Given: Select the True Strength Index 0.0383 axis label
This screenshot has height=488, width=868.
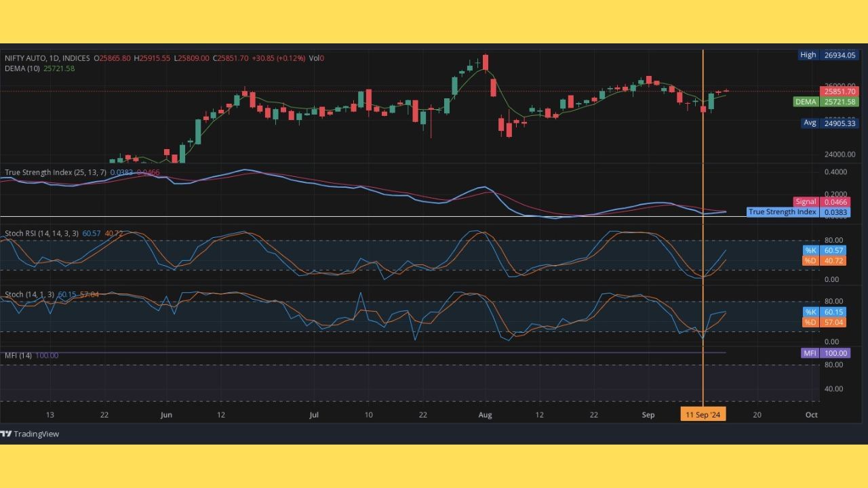Looking at the screenshot, I should [x=797, y=212].
